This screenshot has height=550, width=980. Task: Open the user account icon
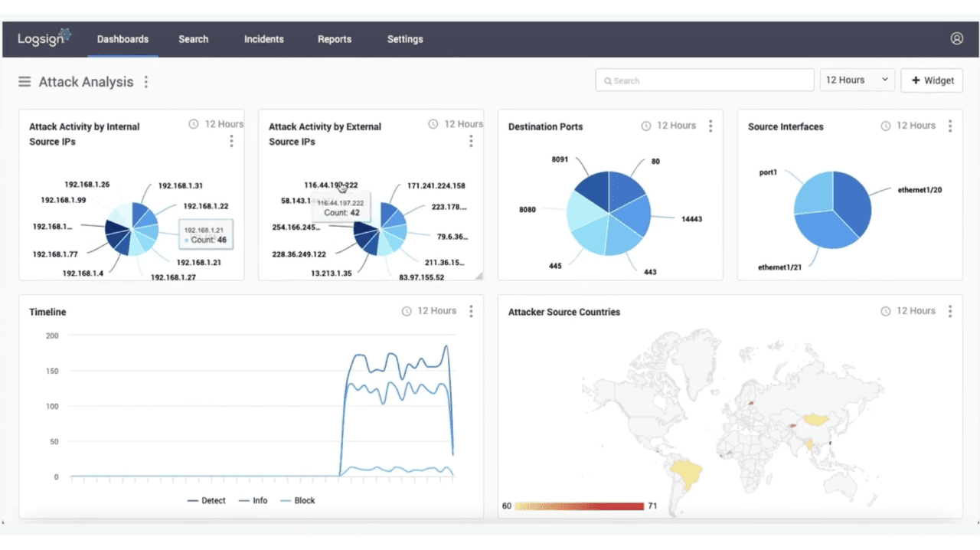956,38
